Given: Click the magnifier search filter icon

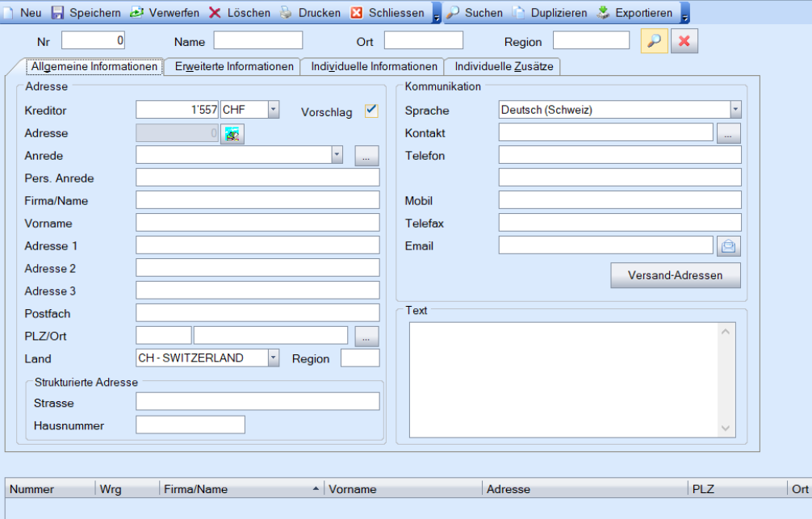Looking at the screenshot, I should (654, 41).
